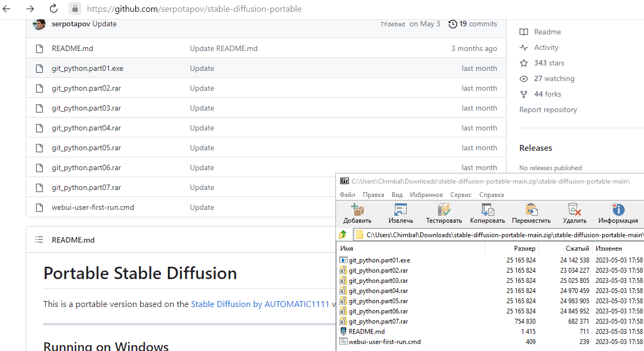Open git_python.part06.rar on GitHub
This screenshot has height=351, width=644.
86,167
